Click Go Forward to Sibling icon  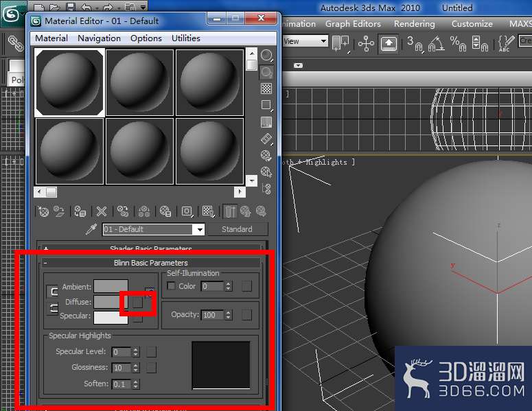tap(262, 211)
